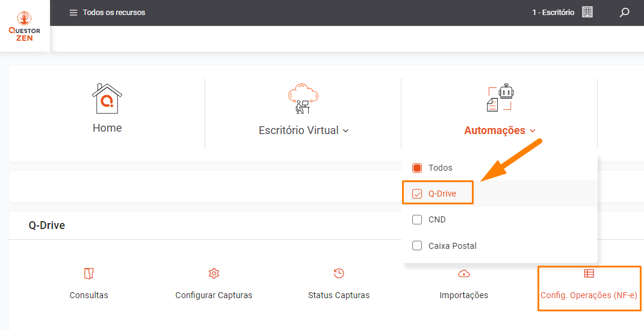Click the Automações robot icon

pyautogui.click(x=501, y=97)
